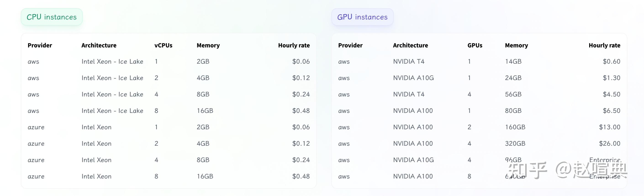Screen dimensions: 644x196
Task: Click the 知乎 watermark text
Action: 528,170
